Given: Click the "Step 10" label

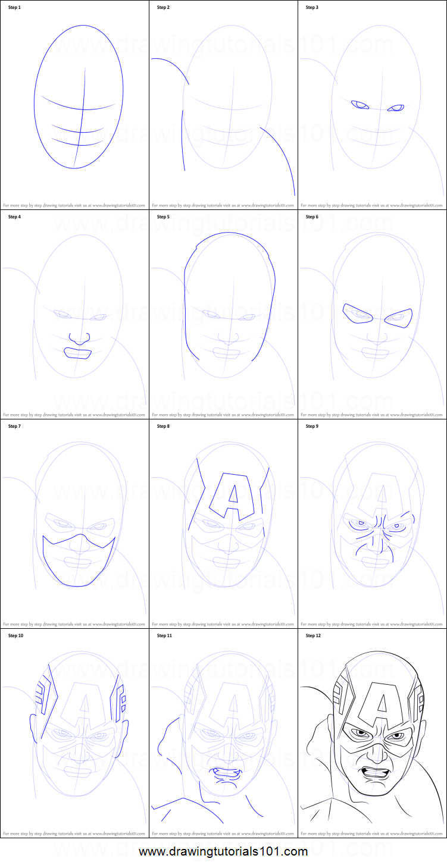Looking at the screenshot, I should coord(16,636).
